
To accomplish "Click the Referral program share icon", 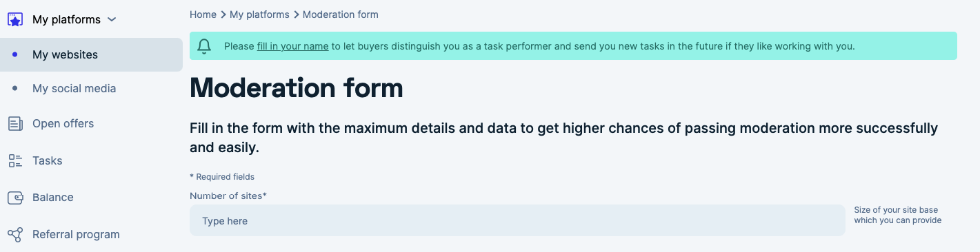I will tap(15, 235).
